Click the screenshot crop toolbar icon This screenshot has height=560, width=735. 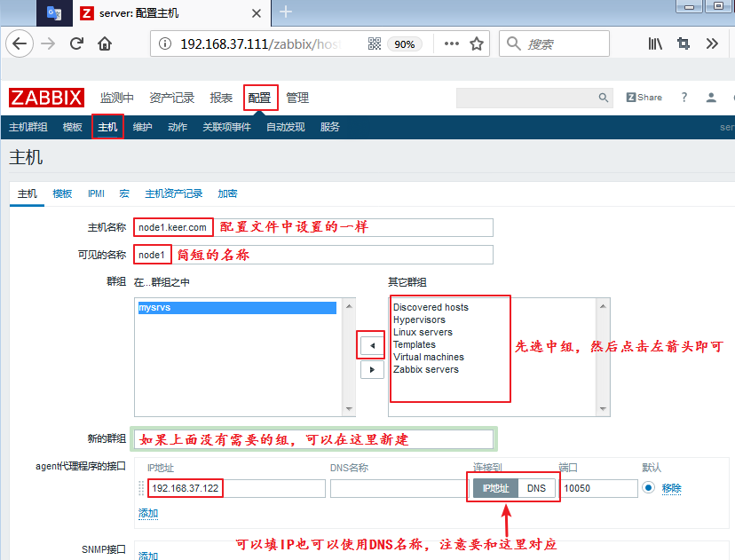click(684, 43)
